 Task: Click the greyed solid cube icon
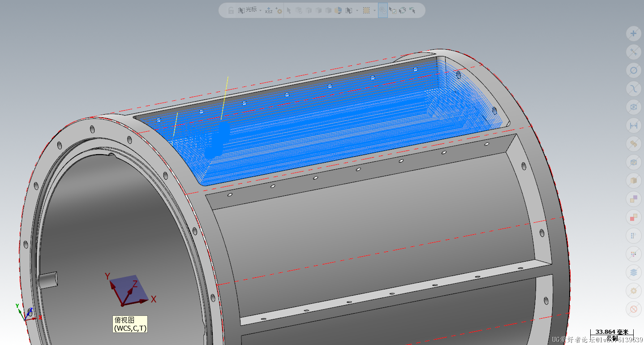[318, 10]
